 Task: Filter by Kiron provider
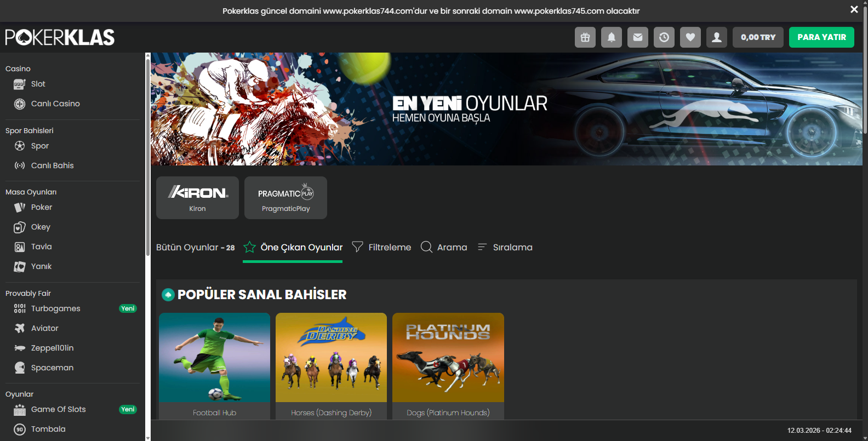point(197,198)
